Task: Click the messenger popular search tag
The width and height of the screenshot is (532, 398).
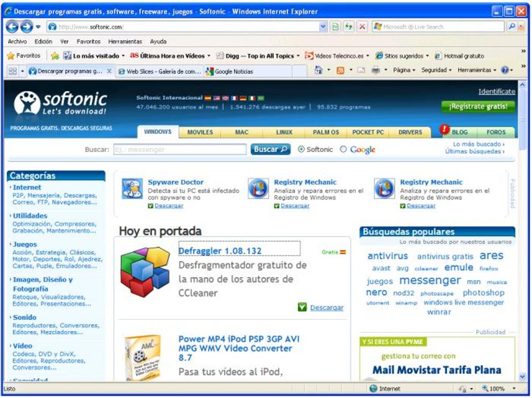Action: tap(430, 280)
